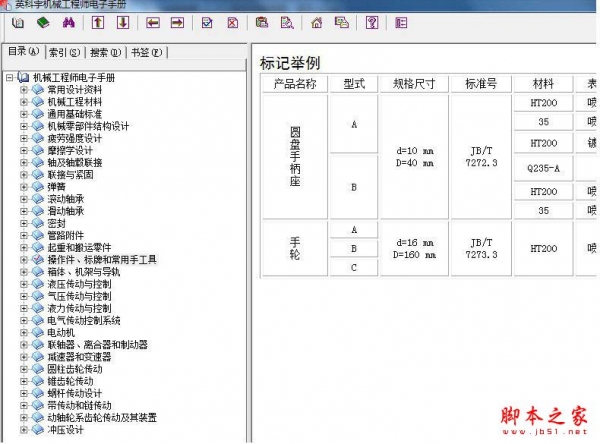Click the green book icon in toolbar
The image size is (600, 444).
[43, 23]
